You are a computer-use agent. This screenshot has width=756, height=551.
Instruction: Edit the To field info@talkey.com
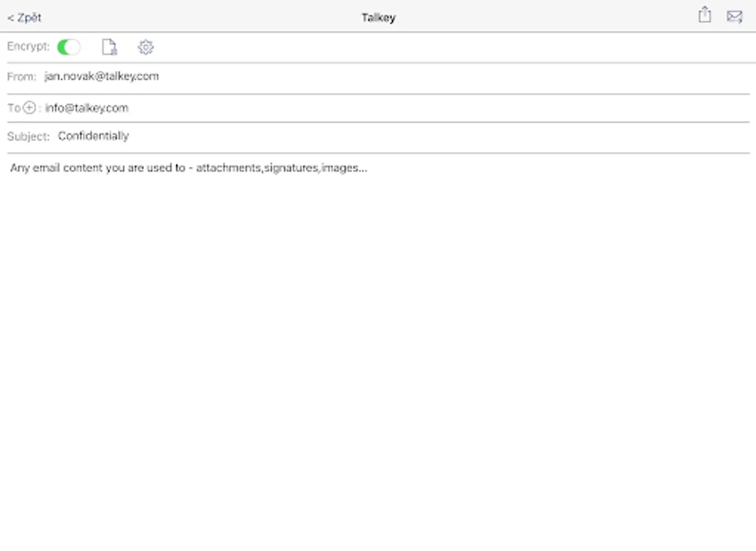coord(87,108)
